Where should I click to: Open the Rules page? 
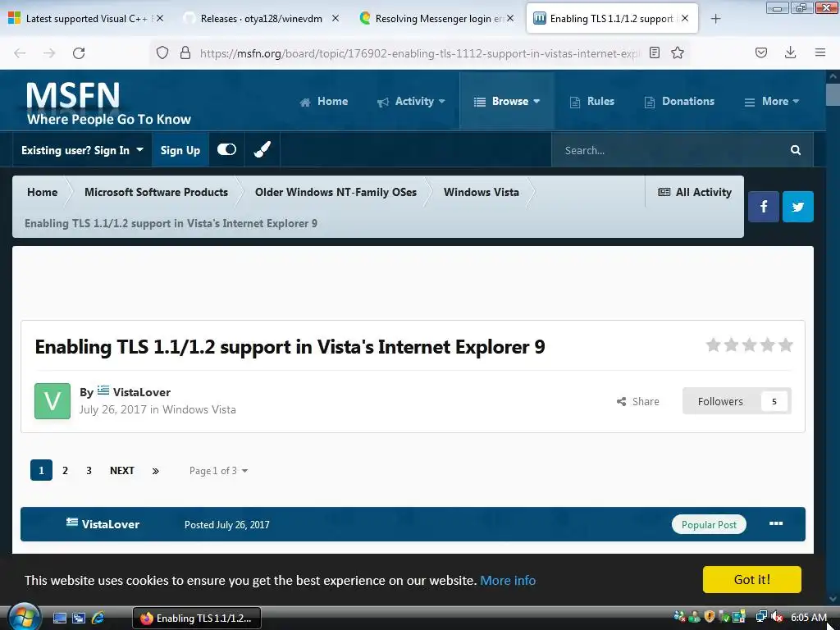click(x=592, y=101)
